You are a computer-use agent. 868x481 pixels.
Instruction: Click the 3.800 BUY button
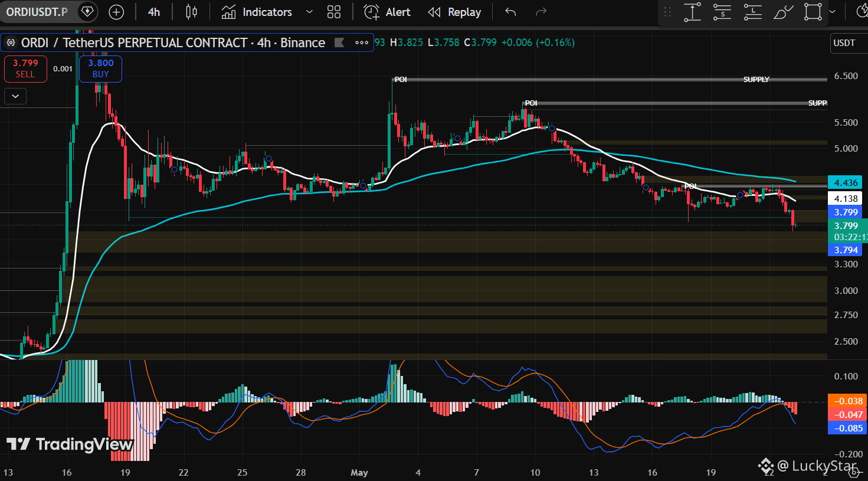click(101, 68)
